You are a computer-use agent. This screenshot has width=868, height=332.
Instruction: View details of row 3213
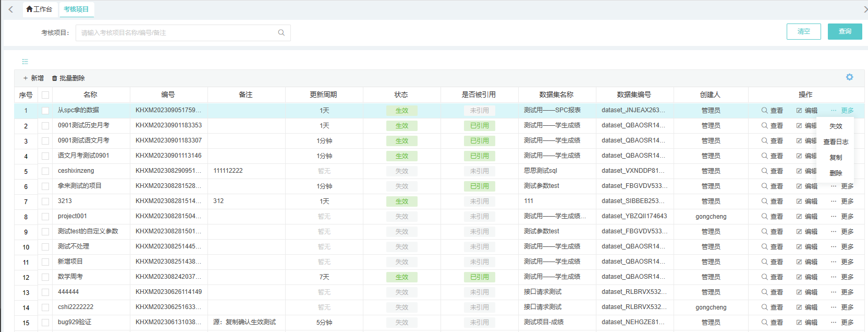[x=772, y=201]
